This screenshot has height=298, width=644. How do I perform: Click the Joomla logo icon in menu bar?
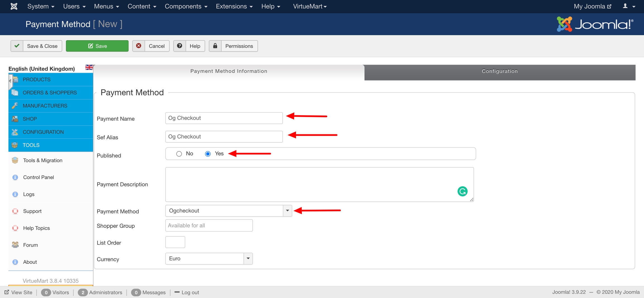[x=14, y=6]
